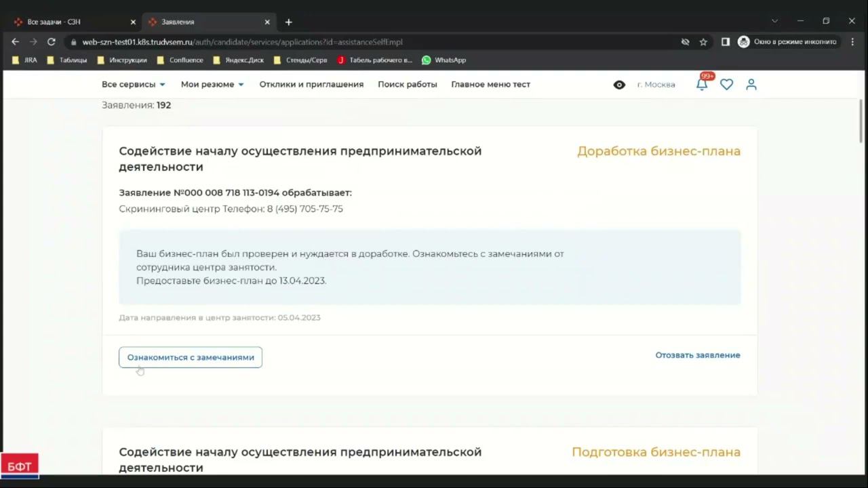Click the БФТ logo
The width and height of the screenshot is (868, 488).
[20, 466]
